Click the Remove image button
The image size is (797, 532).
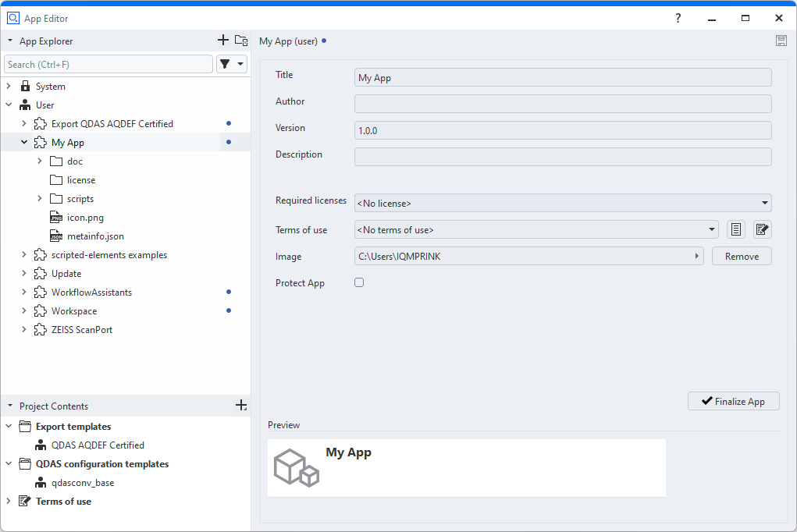click(x=741, y=256)
